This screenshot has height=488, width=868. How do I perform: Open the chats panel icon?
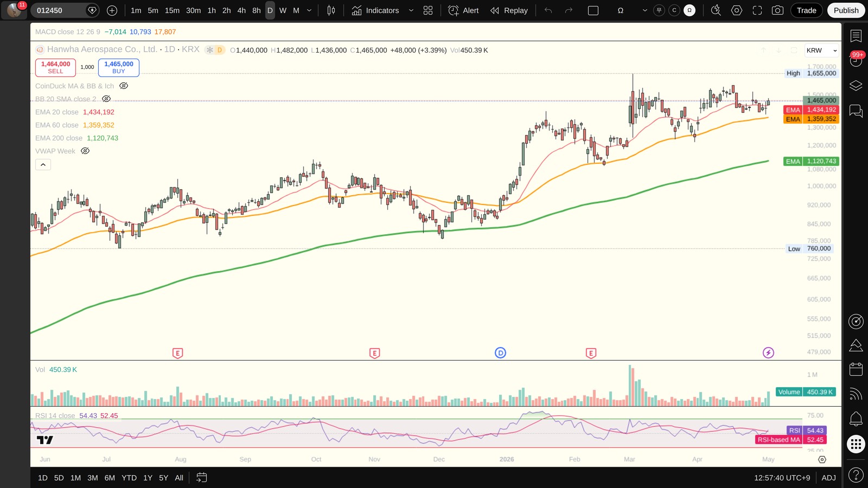tap(856, 111)
